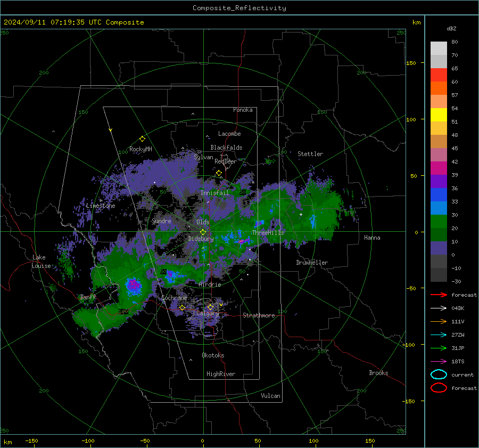Click the orange 60 dBZ swatch
The width and height of the screenshot is (479, 448).
tap(439, 88)
